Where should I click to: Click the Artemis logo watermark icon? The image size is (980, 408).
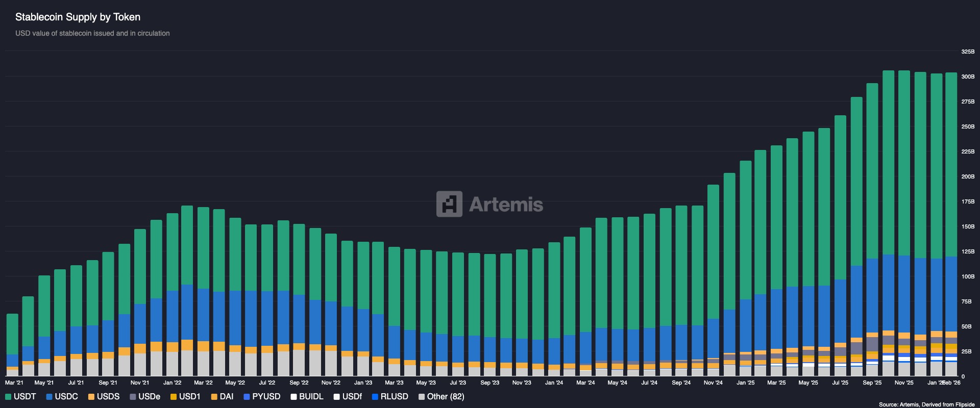(x=449, y=204)
